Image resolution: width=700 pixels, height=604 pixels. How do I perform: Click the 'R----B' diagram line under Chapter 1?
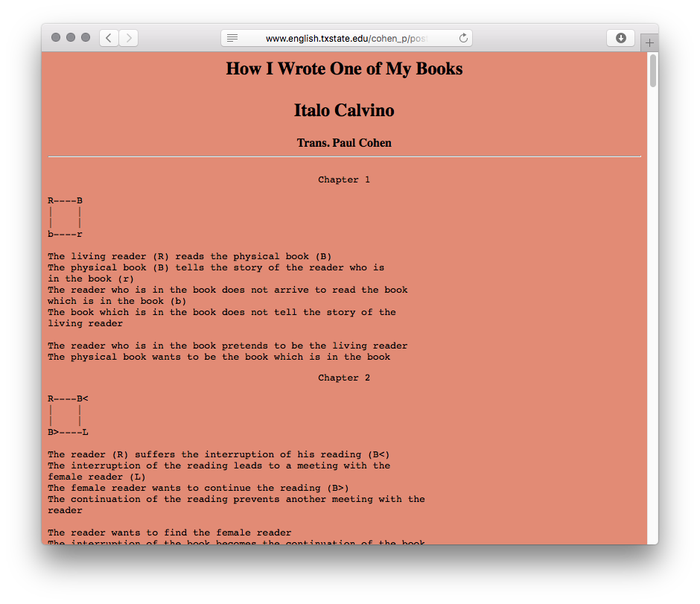[x=66, y=200]
